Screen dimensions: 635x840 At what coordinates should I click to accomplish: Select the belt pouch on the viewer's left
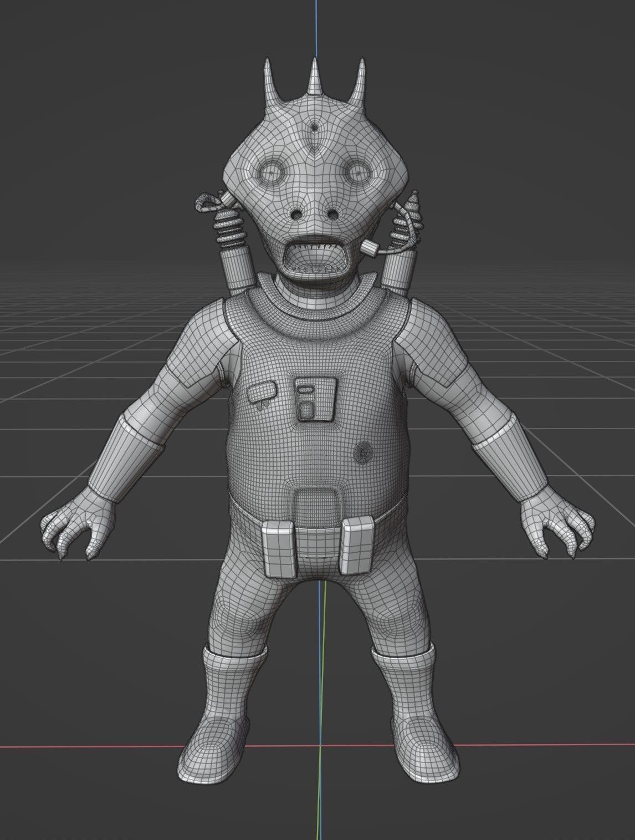pos(280,548)
